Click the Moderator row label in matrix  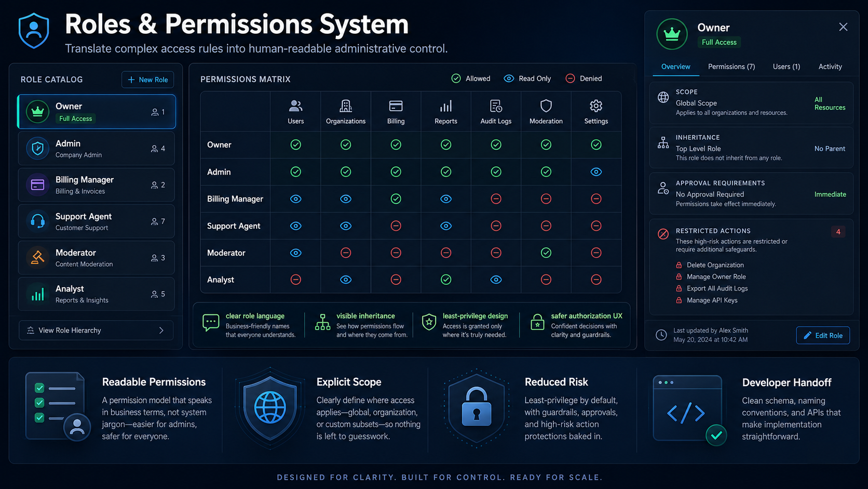226,253
